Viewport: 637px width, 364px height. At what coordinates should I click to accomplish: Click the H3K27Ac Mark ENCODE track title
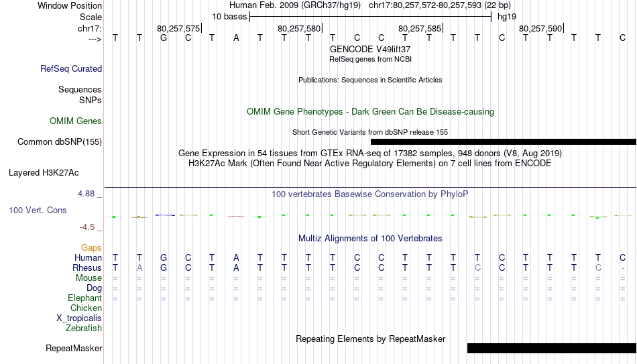point(370,164)
